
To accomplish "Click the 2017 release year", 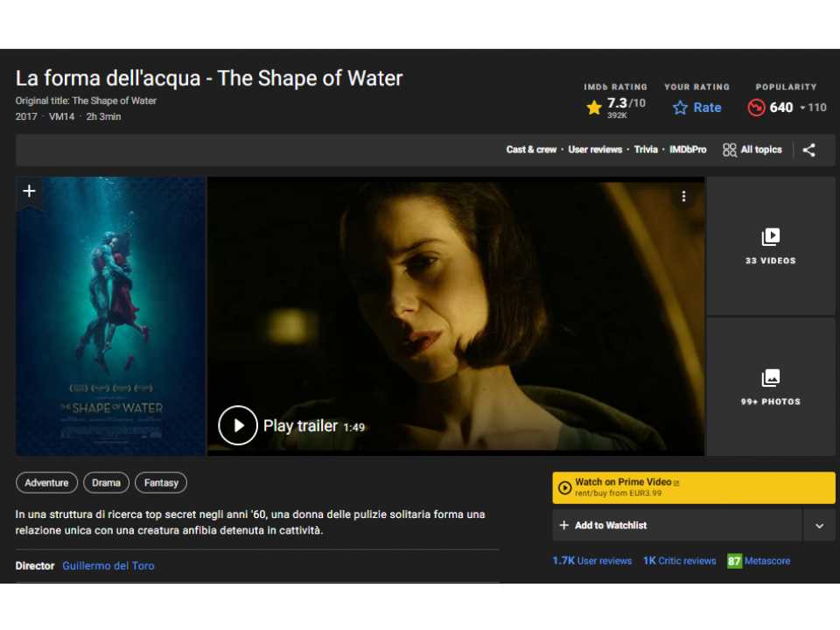I will (26, 116).
